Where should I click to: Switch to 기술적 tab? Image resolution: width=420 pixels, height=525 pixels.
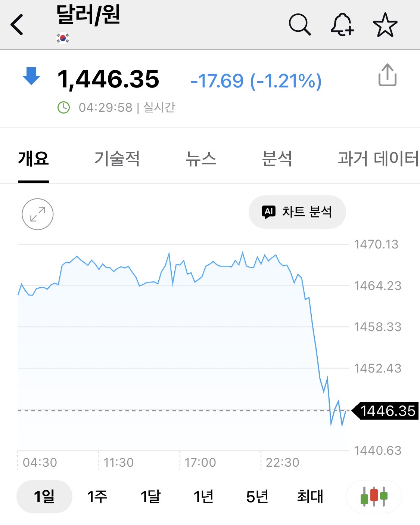[x=117, y=158]
